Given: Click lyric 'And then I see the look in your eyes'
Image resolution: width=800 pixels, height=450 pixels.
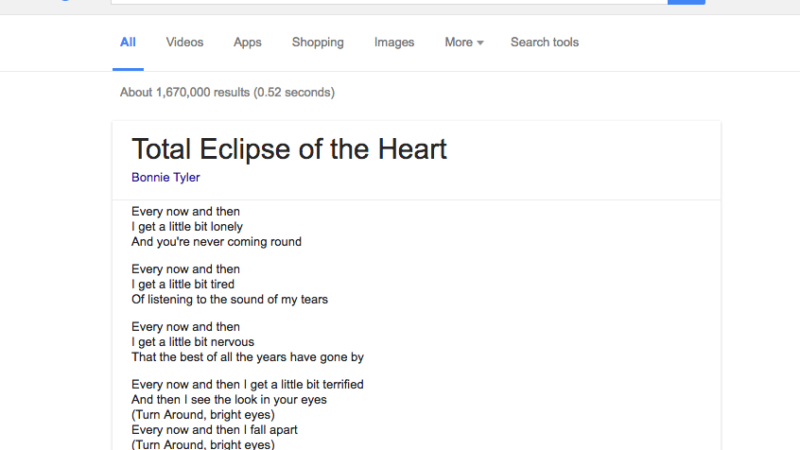Looking at the screenshot, I should (229, 399).
